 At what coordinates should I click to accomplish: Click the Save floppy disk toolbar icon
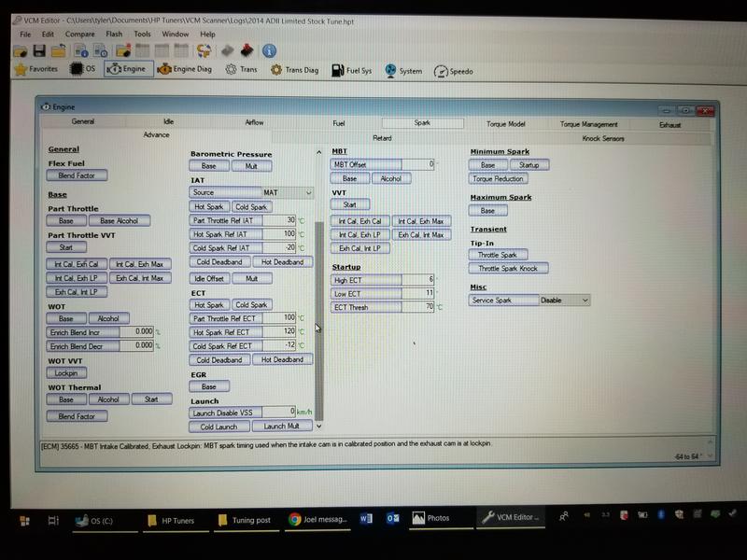click(39, 50)
